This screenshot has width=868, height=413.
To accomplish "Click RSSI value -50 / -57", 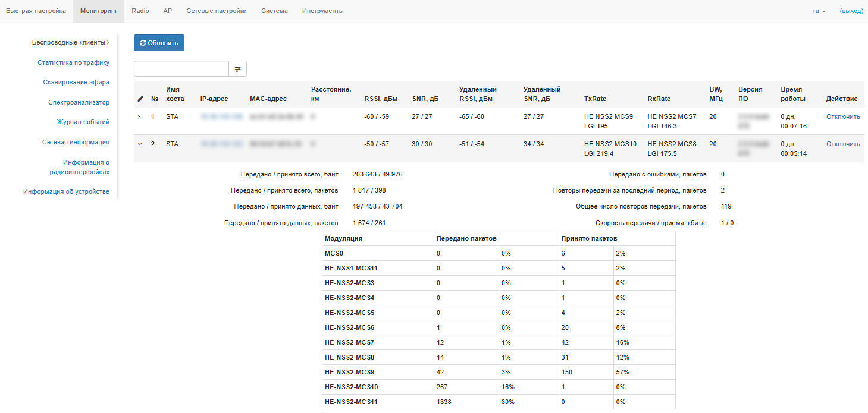I will (x=377, y=144).
